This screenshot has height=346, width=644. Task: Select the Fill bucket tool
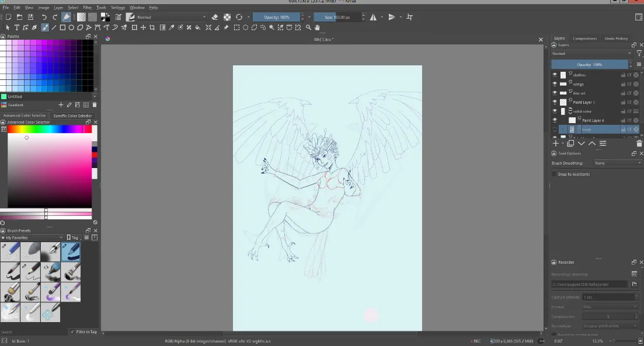[x=197, y=27]
